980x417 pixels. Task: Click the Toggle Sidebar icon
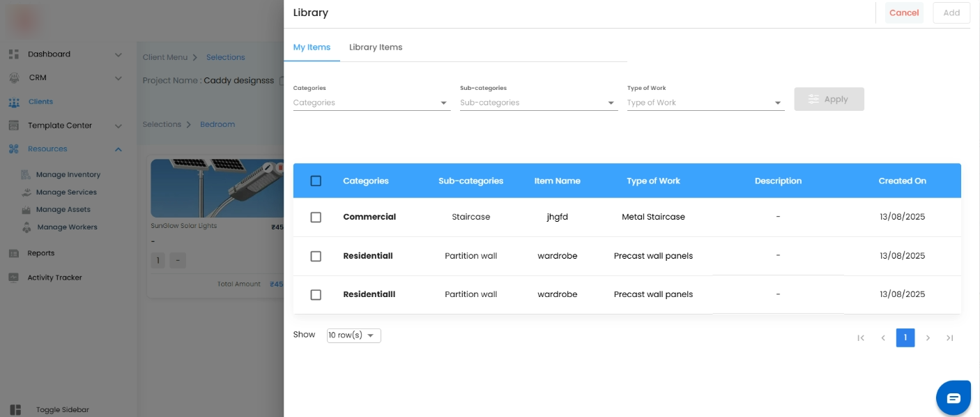pos(15,410)
